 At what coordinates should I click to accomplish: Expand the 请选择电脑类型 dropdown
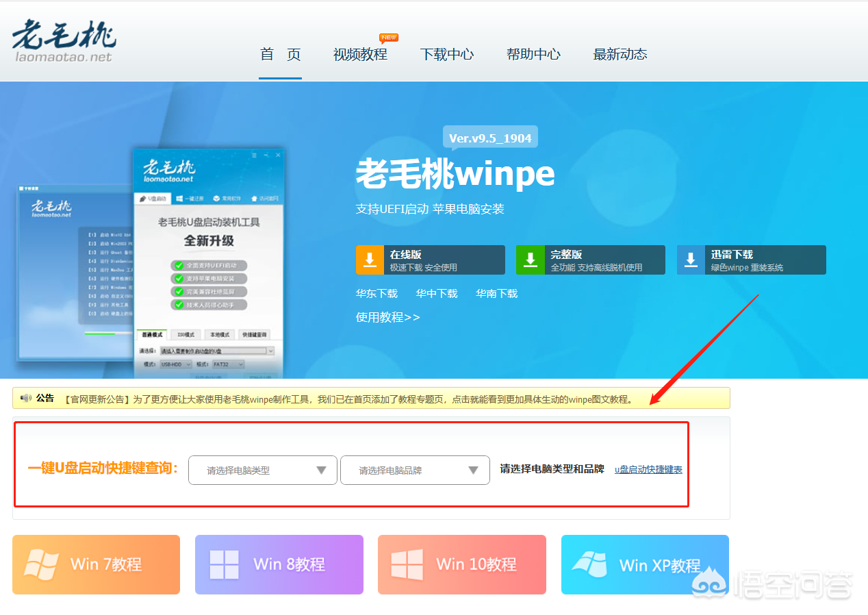point(263,470)
